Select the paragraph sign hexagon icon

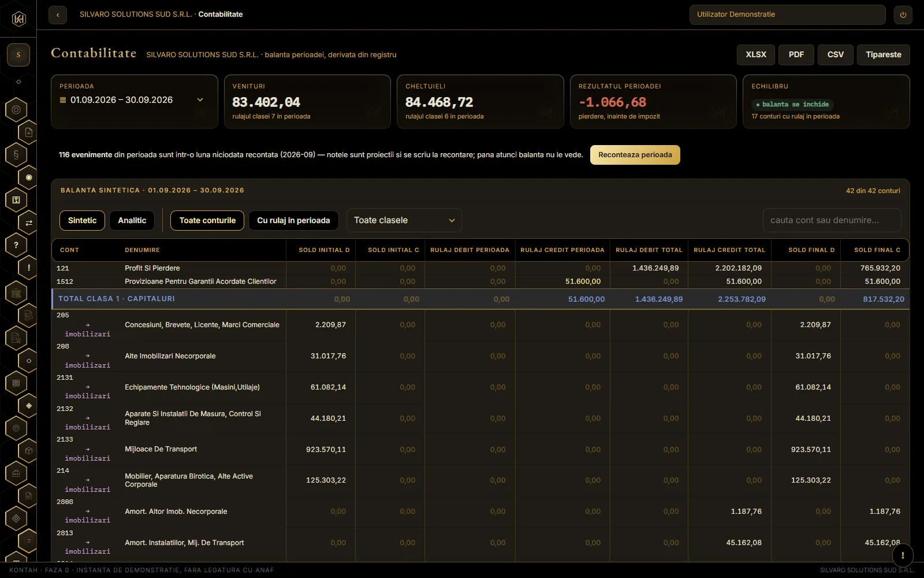[x=16, y=155]
